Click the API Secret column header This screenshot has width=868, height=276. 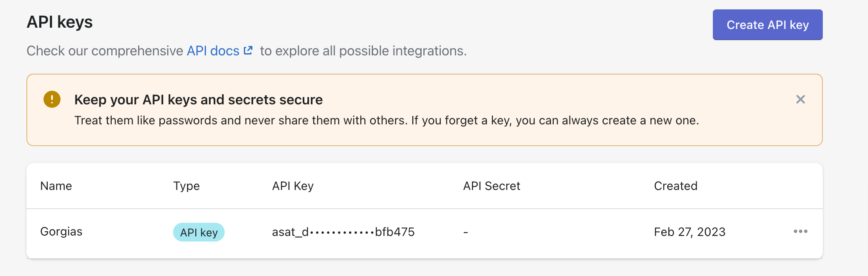pos(492,186)
